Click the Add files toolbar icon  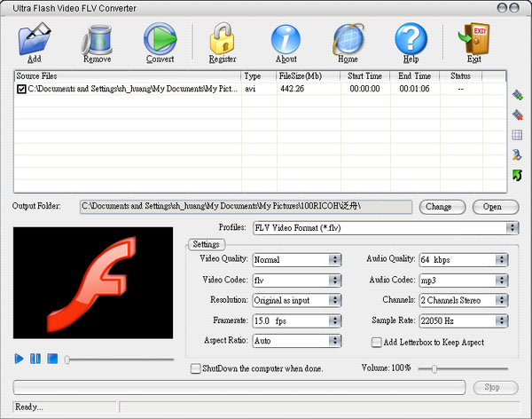point(35,39)
